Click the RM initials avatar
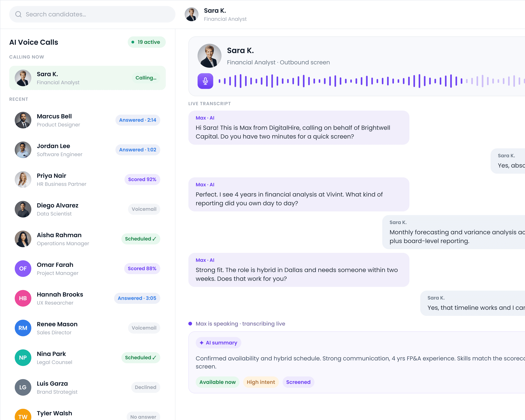Image resolution: width=525 pixels, height=420 pixels. (23, 328)
